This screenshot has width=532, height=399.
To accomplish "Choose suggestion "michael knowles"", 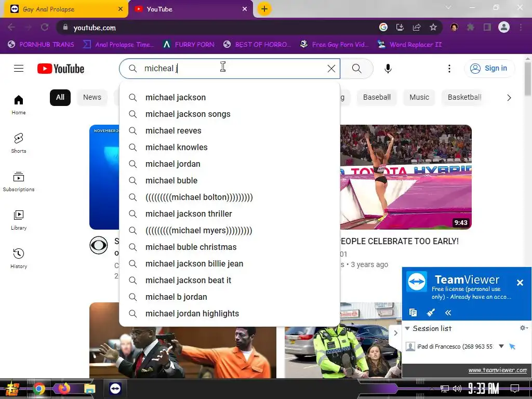I will [x=230, y=147].
